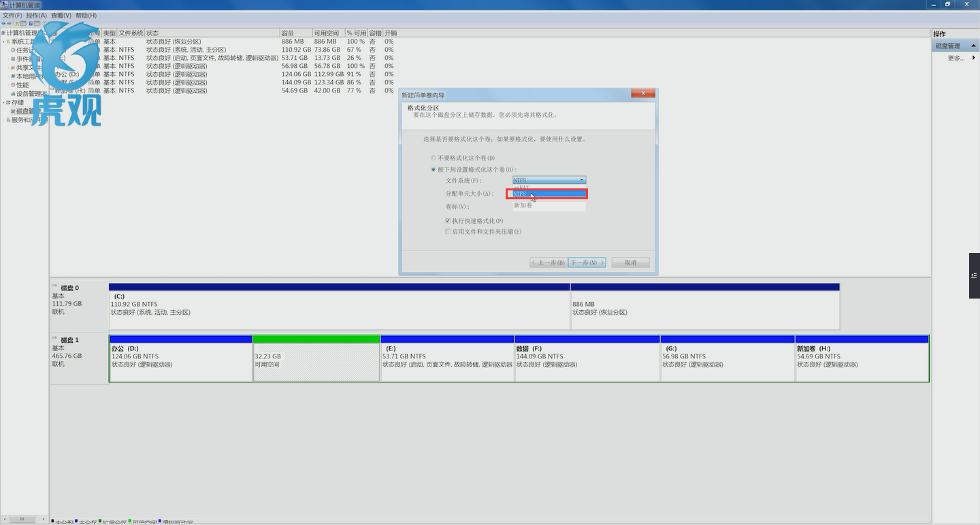Sort by the 容错 column header
This screenshot has height=525, width=980.
pos(375,33)
